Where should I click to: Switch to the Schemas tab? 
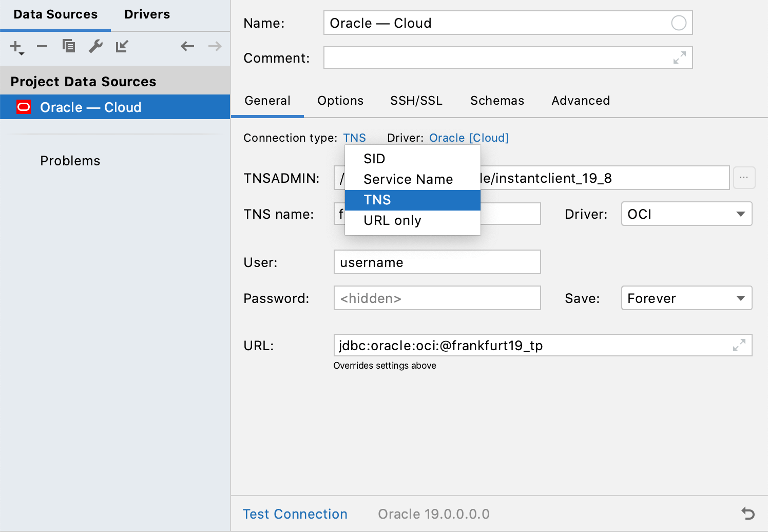coord(496,101)
